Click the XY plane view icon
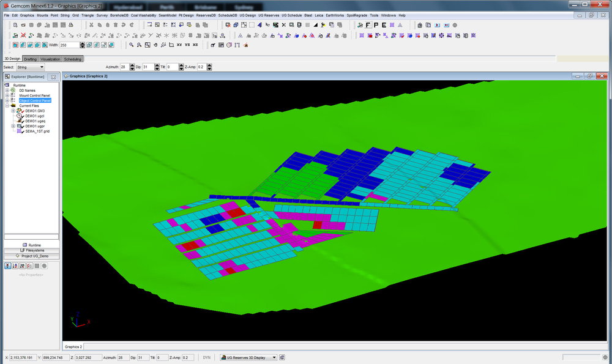The height and width of the screenshot is (364, 612). (x=179, y=45)
